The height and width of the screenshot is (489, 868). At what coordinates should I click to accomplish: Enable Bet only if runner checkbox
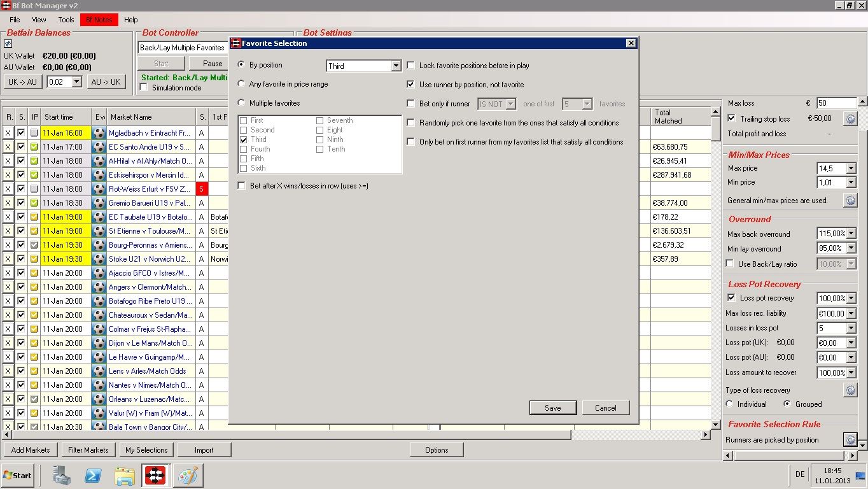411,104
